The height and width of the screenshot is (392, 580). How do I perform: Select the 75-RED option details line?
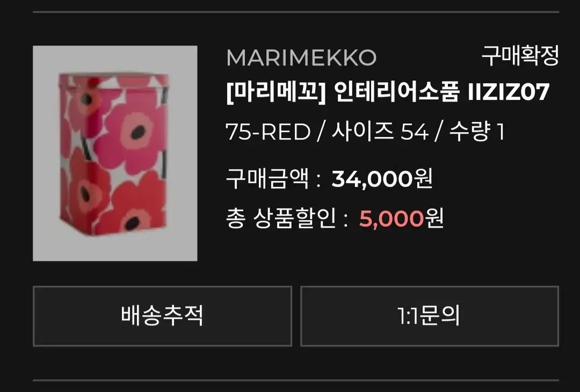point(365,132)
